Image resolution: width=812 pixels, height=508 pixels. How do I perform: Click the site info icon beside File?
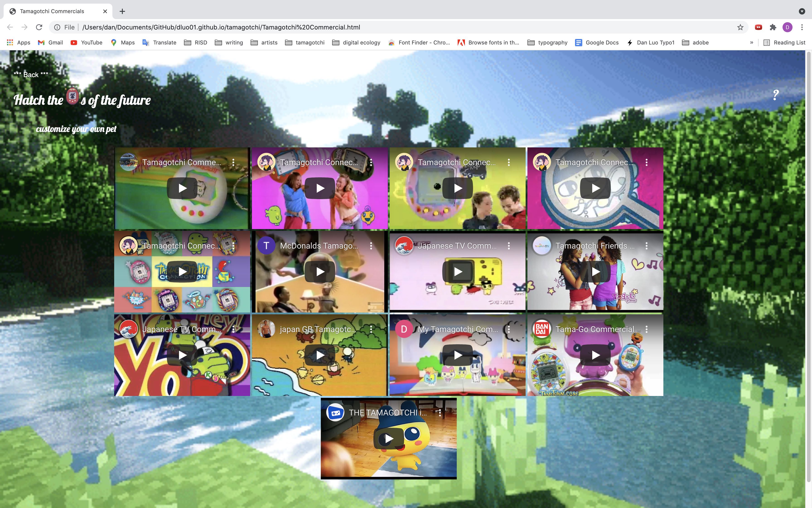[x=57, y=27]
